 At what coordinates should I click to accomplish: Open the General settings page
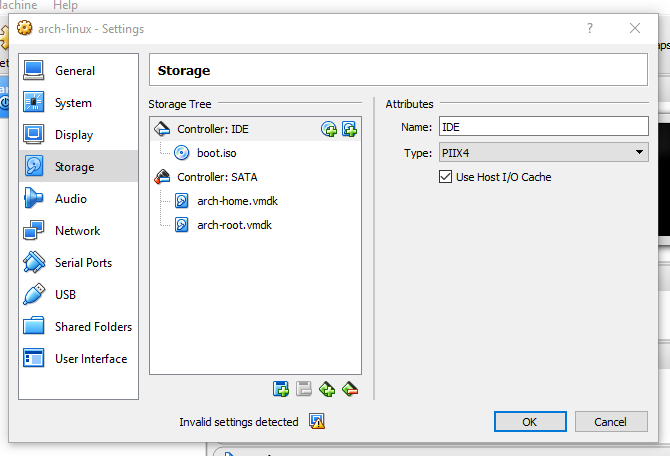coord(79,71)
